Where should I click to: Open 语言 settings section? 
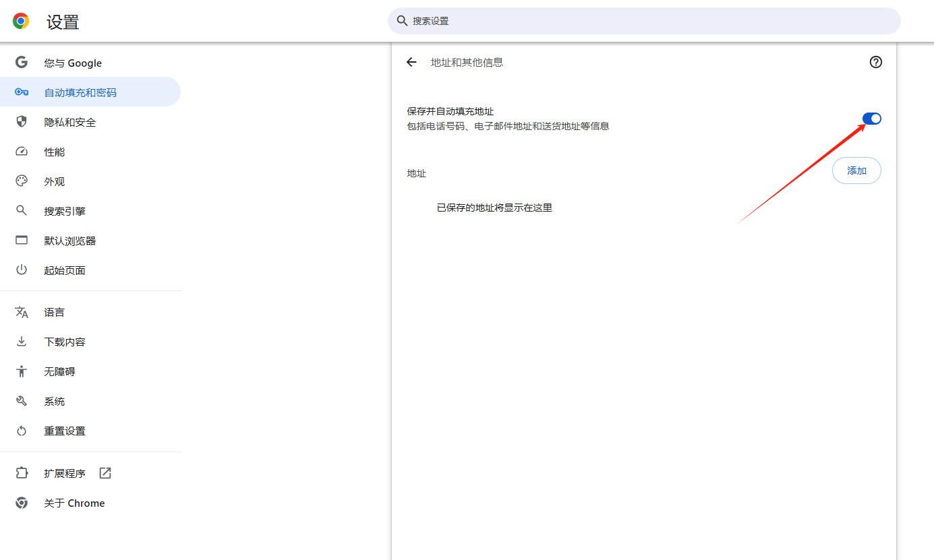click(90, 312)
